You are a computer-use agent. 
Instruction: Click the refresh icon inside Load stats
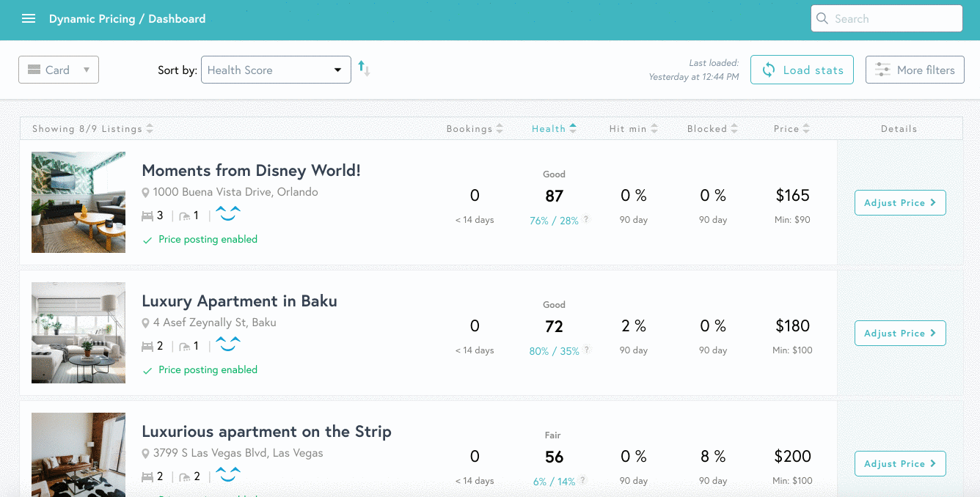tap(768, 70)
